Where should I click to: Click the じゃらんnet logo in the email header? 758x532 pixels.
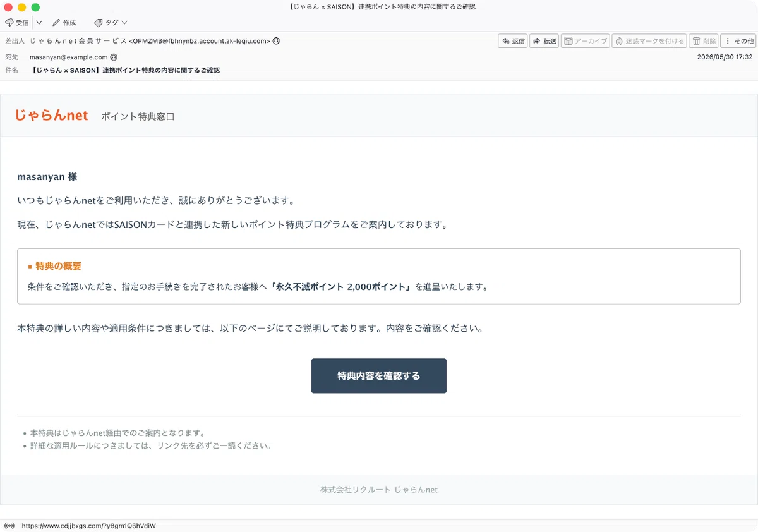(52, 116)
